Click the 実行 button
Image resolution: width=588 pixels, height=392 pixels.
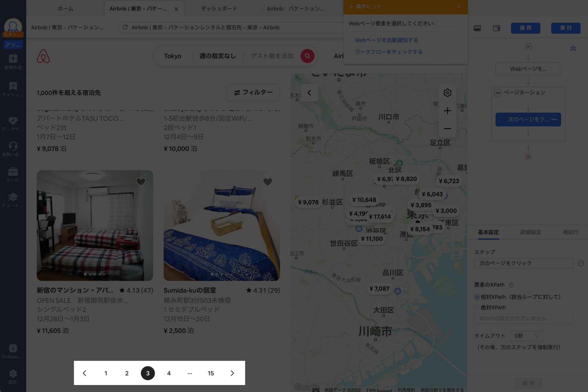click(x=566, y=28)
